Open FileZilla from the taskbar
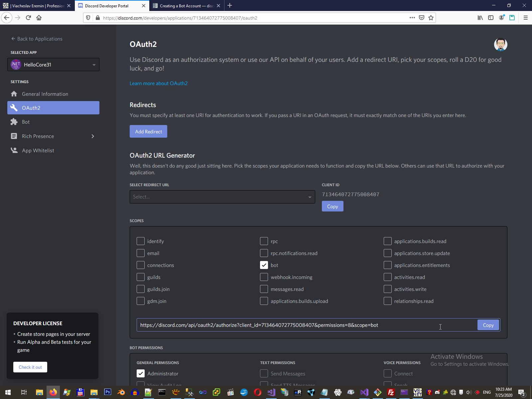This screenshot has width=532, height=399. (391, 392)
